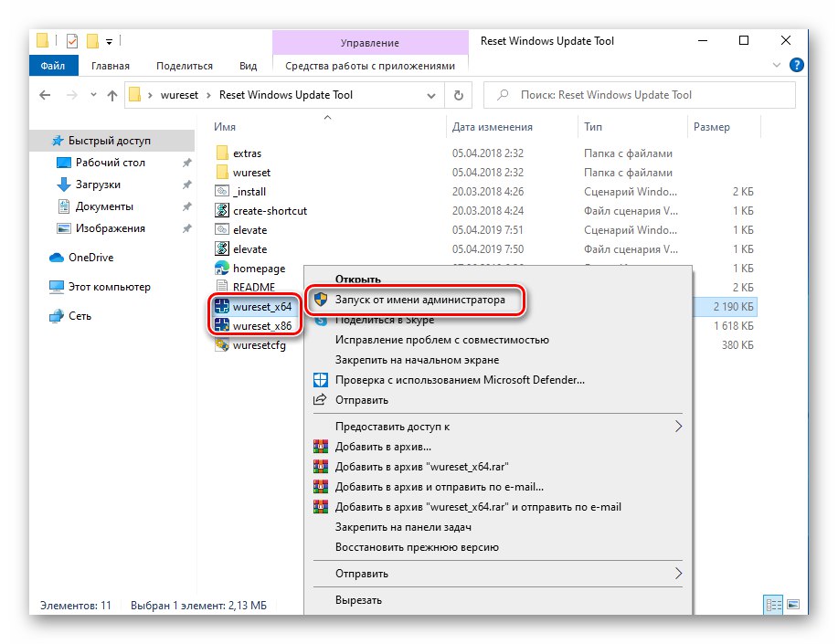Viewport: 838px width, 644px height.
Task: Click wureset in the breadcrumb path
Action: pyautogui.click(x=179, y=95)
